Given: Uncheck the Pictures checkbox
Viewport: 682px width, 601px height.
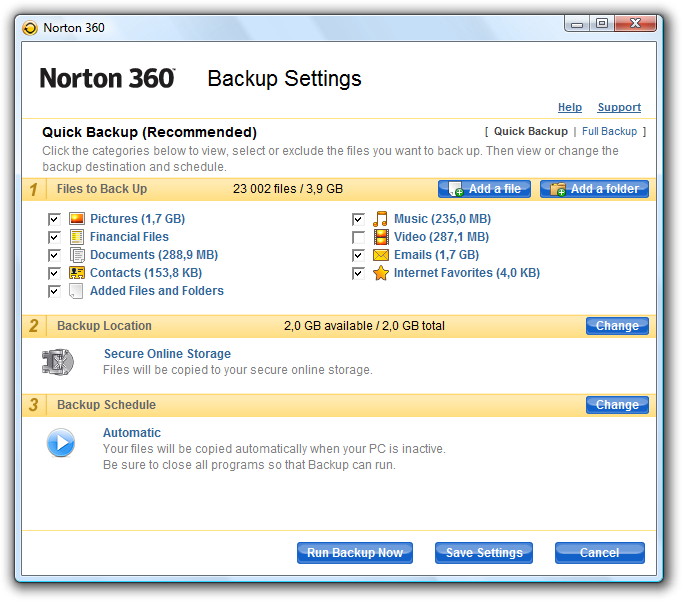Looking at the screenshot, I should coord(54,219).
